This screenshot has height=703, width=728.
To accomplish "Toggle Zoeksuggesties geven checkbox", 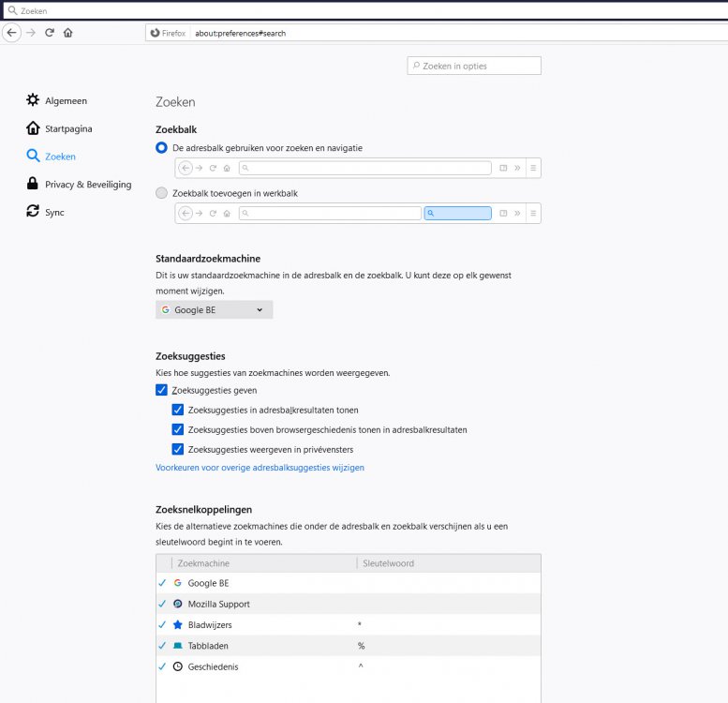I will click(161, 390).
